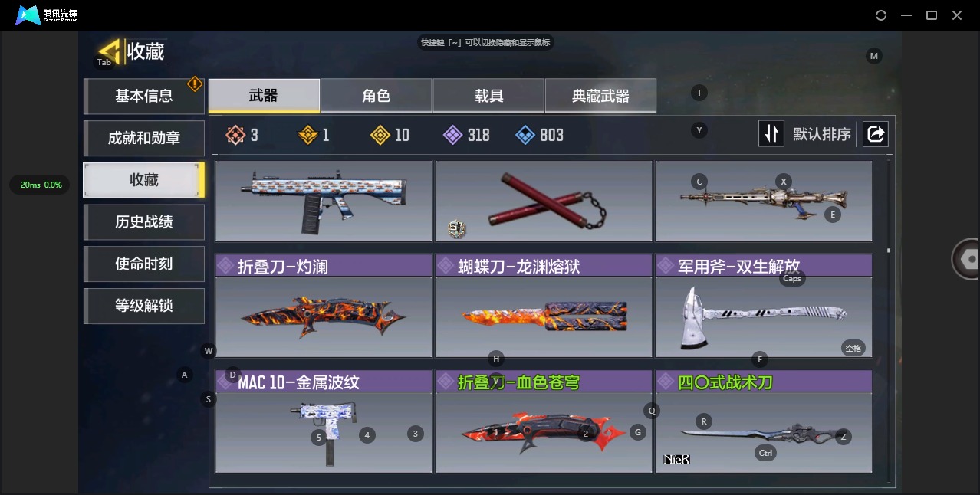980x495 pixels.
Task: Select the 军用斧-双生解放 axe card
Action: click(764, 306)
